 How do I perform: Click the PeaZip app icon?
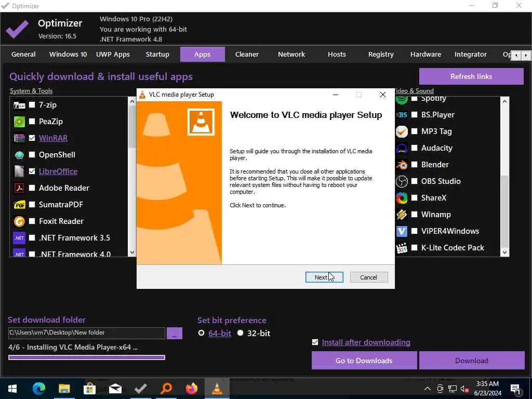pyautogui.click(x=19, y=122)
